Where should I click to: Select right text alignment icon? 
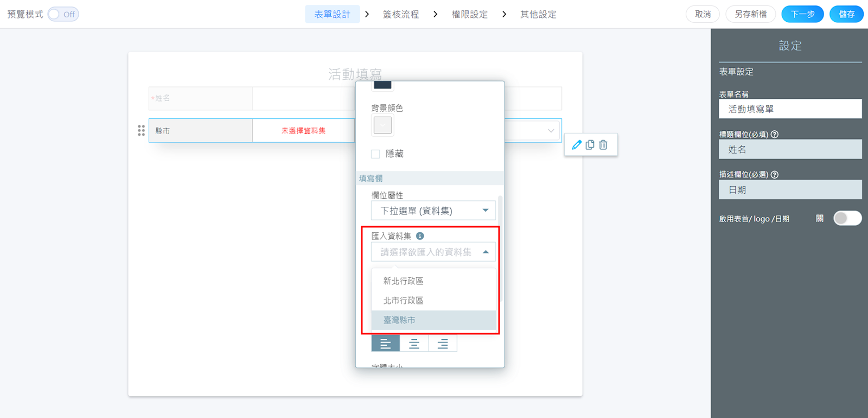click(443, 344)
